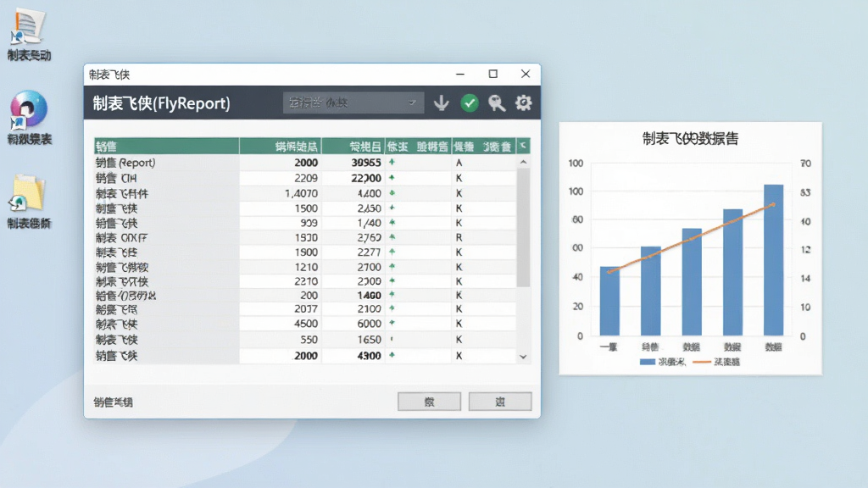Click the small arrow cell ending the green header
The height and width of the screenshot is (488, 868).
click(x=522, y=146)
